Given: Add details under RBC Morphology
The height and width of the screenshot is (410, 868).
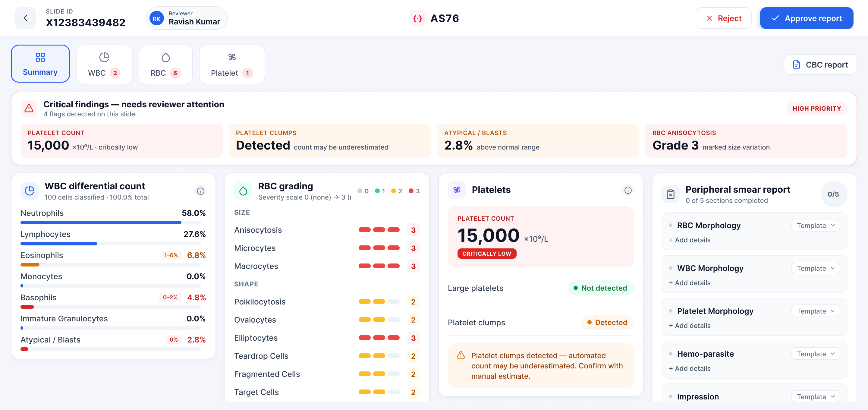Looking at the screenshot, I should 689,240.
